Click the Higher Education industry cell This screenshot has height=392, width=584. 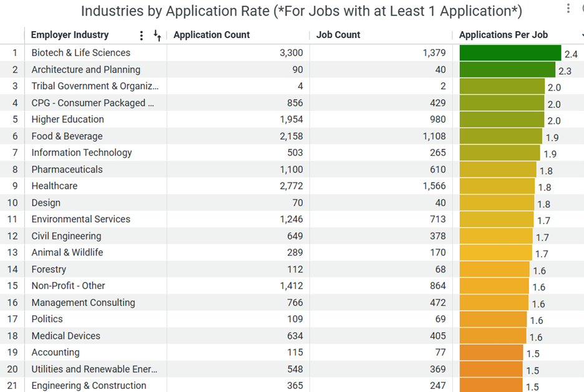click(x=67, y=120)
